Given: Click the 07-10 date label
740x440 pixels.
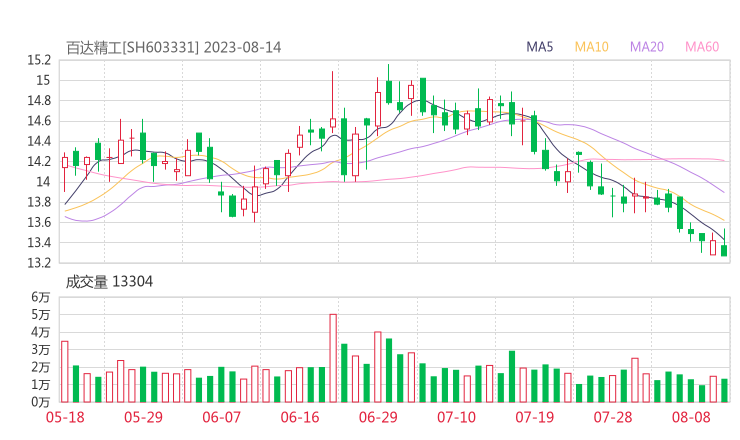Looking at the screenshot, I should 456,417.
